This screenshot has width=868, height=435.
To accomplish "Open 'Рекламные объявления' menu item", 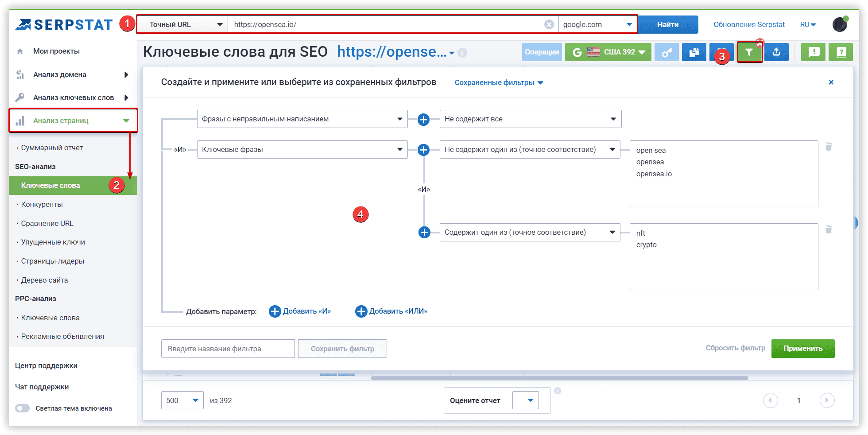I will (62, 337).
